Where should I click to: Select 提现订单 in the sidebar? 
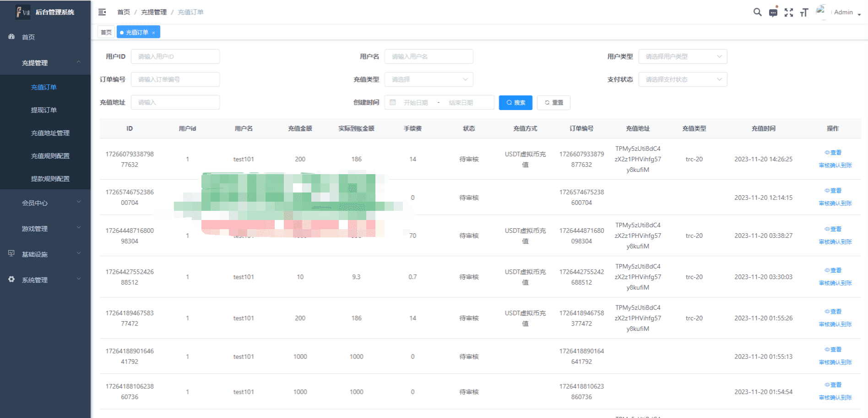(x=44, y=110)
